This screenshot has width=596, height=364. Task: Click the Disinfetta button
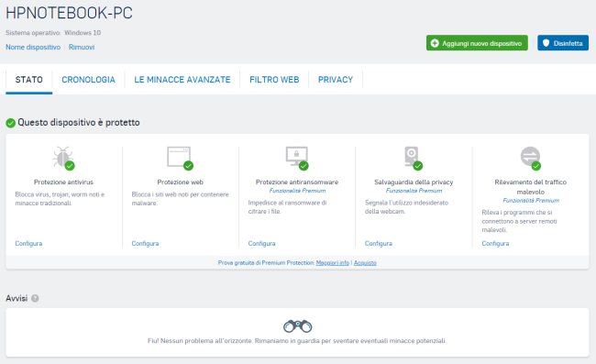click(563, 43)
